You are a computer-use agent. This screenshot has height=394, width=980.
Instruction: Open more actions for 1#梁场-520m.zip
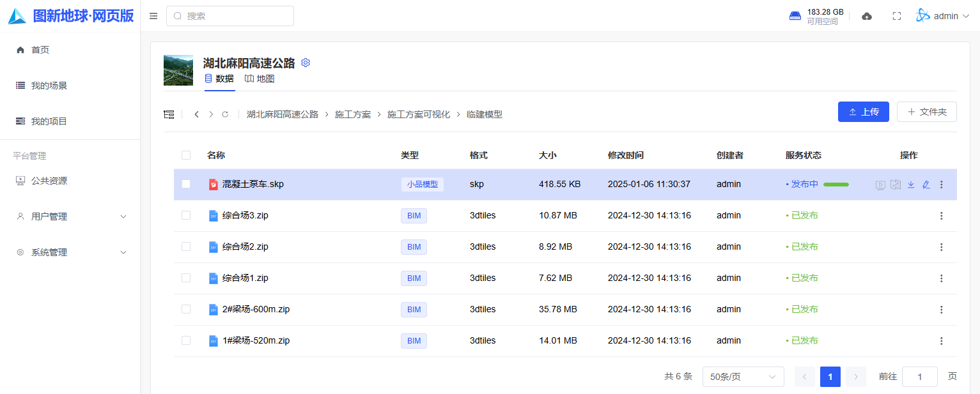(x=941, y=341)
